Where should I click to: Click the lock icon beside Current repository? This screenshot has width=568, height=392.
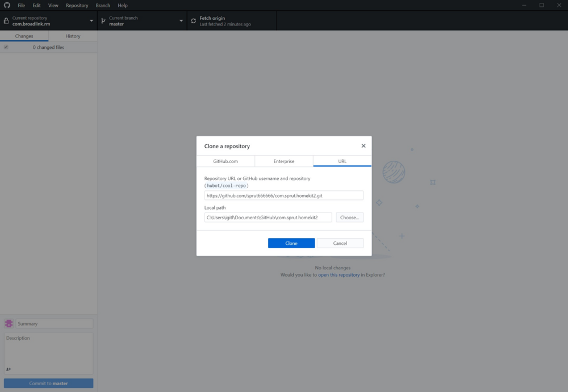pos(6,20)
